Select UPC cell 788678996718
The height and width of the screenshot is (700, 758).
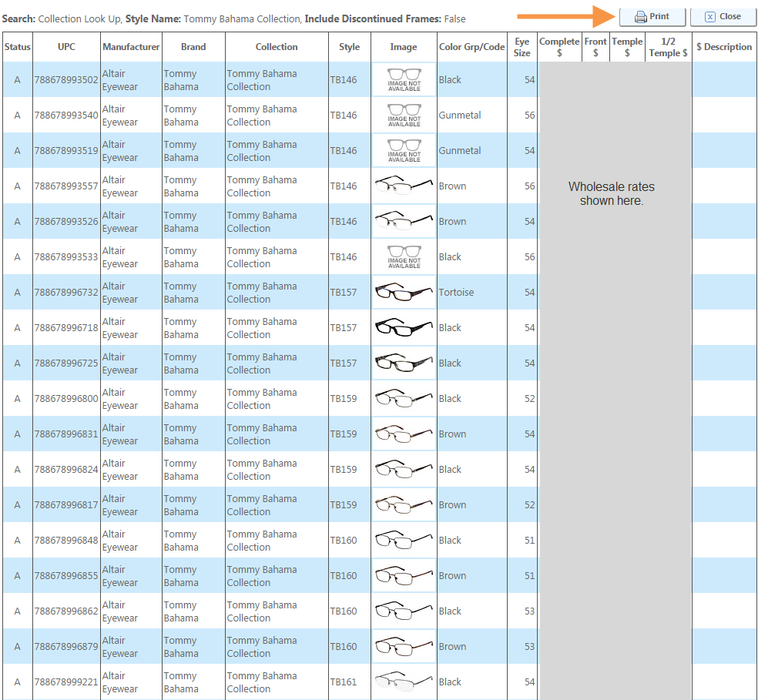tap(66, 328)
